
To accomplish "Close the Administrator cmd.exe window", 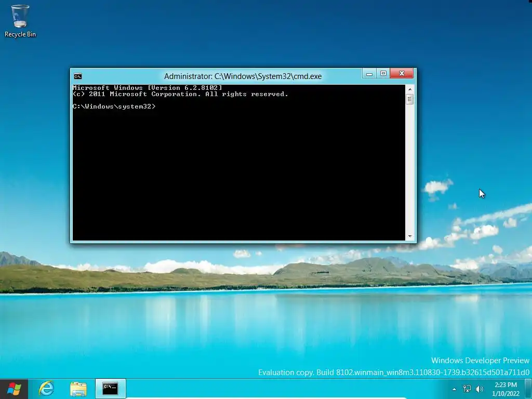I will coord(402,73).
